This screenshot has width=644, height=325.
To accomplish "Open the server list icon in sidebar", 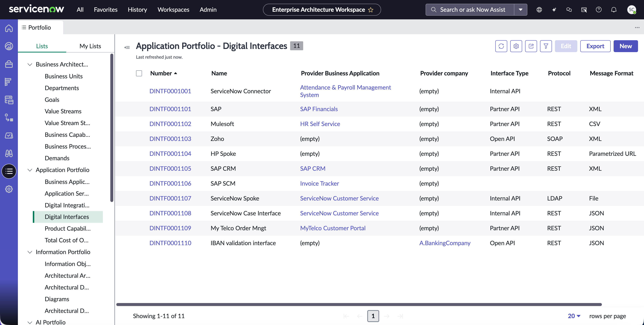I will 9,100.
